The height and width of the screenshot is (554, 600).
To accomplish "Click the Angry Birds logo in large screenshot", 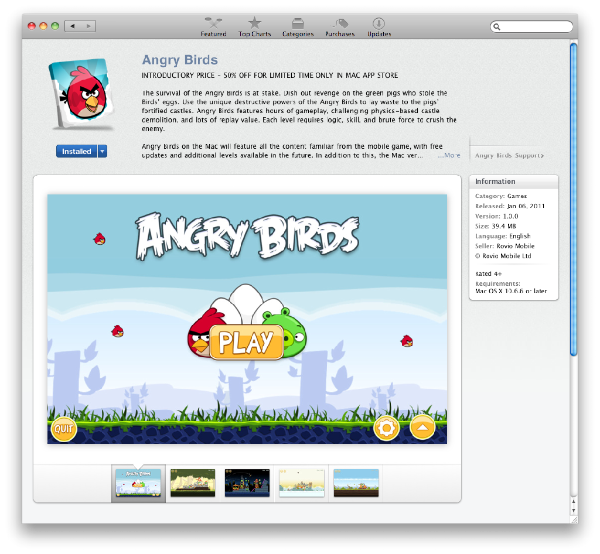I will point(247,236).
